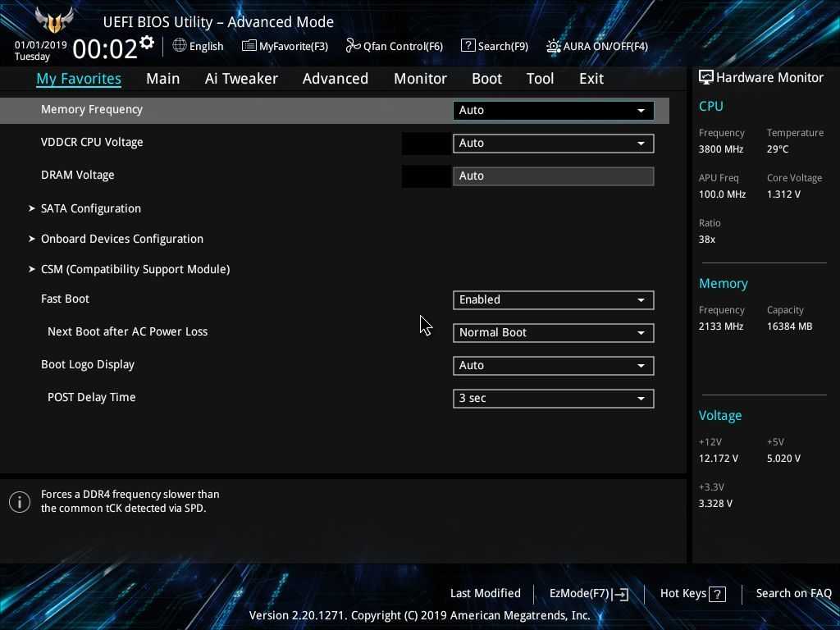This screenshot has height=630, width=840.
Task: Expand SATA Configuration submenu
Action: coord(90,208)
